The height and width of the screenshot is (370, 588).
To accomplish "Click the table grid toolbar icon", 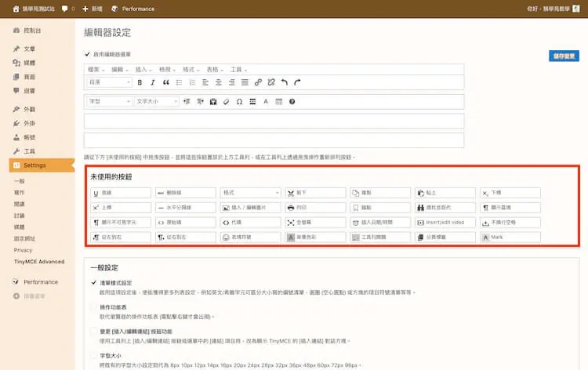I will tap(278, 102).
